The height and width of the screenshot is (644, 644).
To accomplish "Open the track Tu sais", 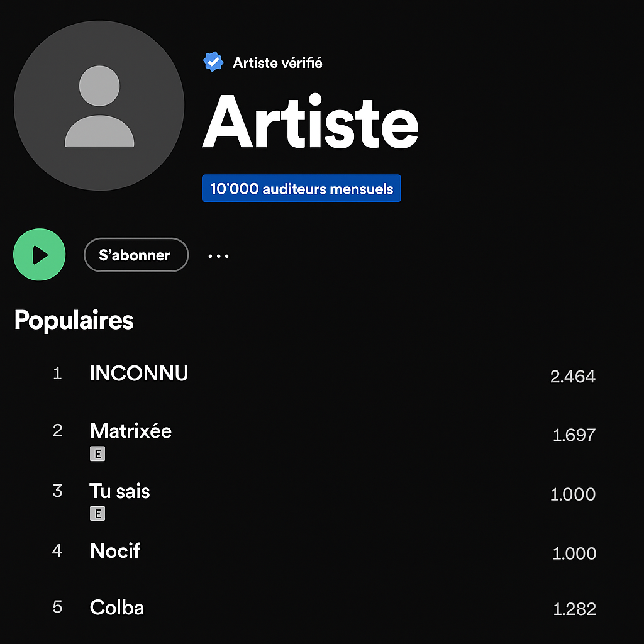I will (x=119, y=491).
